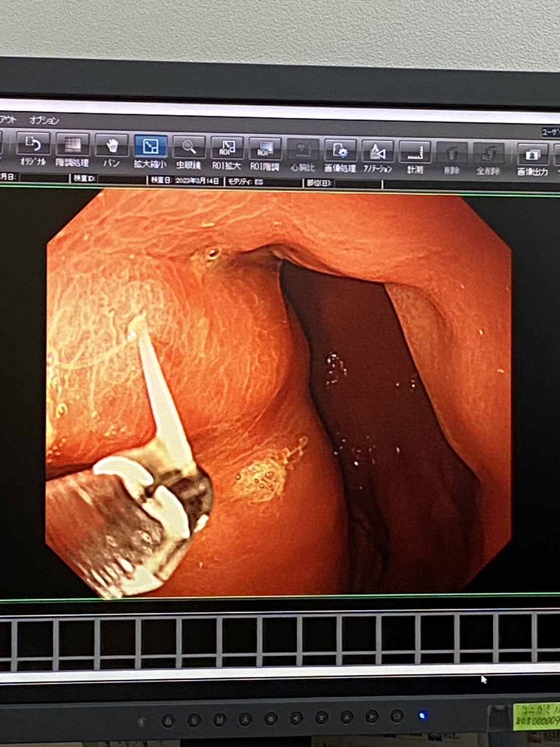This screenshot has height=747, width=560.
Task: Click the 検査日 date field
Action: [197, 180]
